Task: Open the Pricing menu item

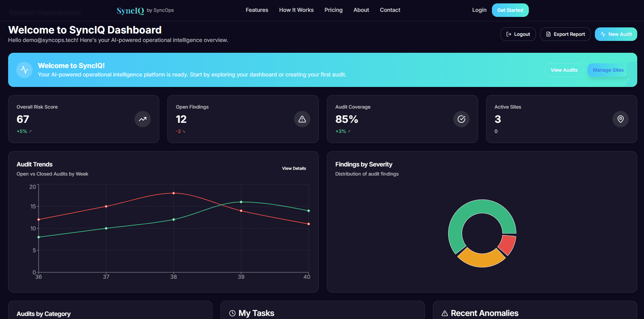Action: pyautogui.click(x=333, y=10)
